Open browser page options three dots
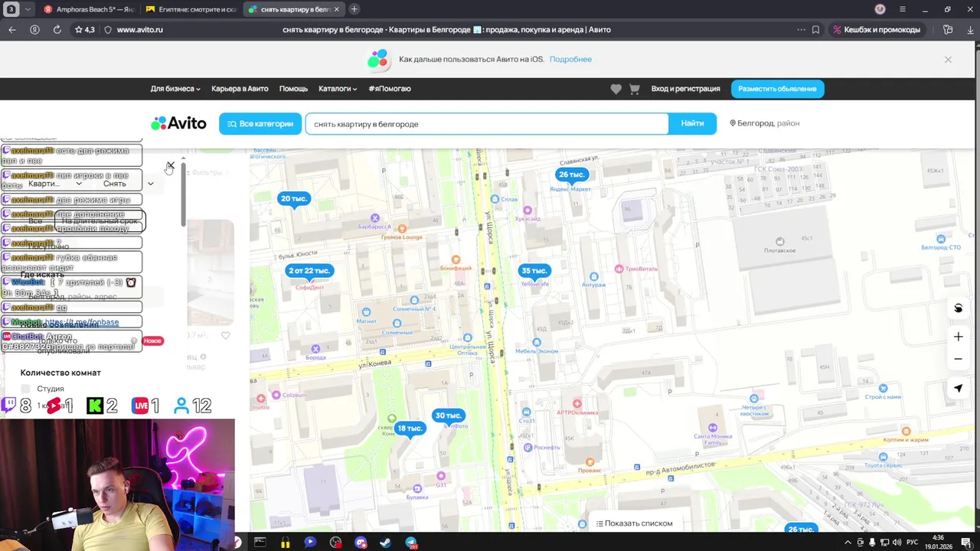 click(801, 30)
